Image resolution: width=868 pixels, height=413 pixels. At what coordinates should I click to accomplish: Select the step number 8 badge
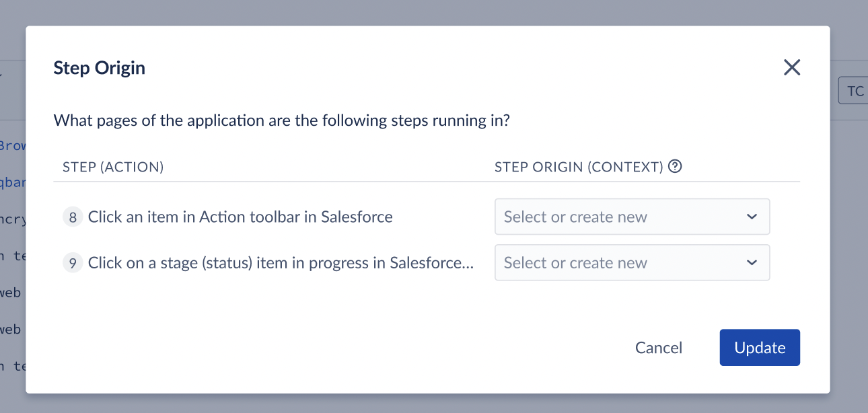click(72, 217)
